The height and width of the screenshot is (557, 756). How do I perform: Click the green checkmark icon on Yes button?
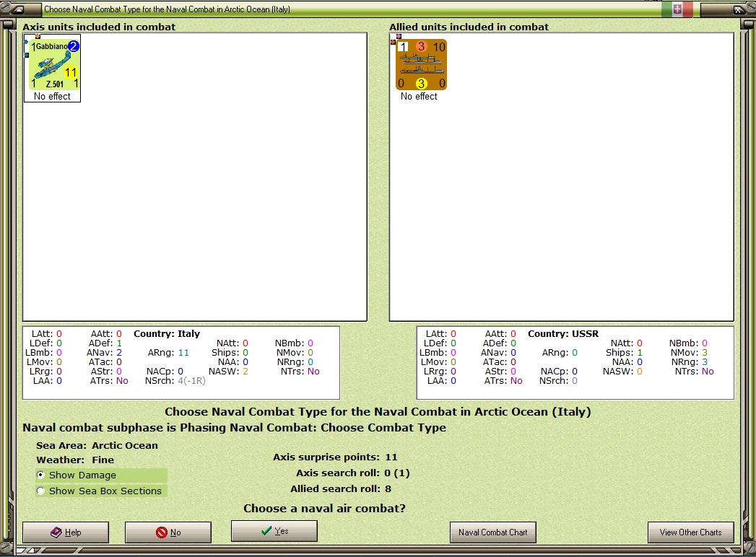(x=266, y=531)
